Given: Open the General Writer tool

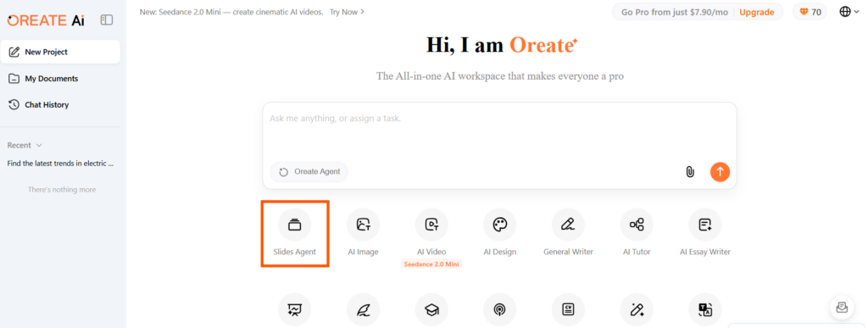Looking at the screenshot, I should coord(568,225).
